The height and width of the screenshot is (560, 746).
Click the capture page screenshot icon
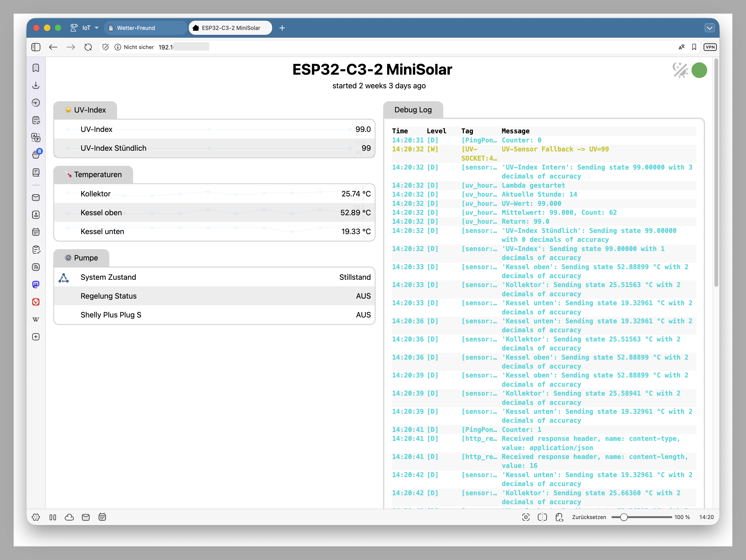coord(525,517)
